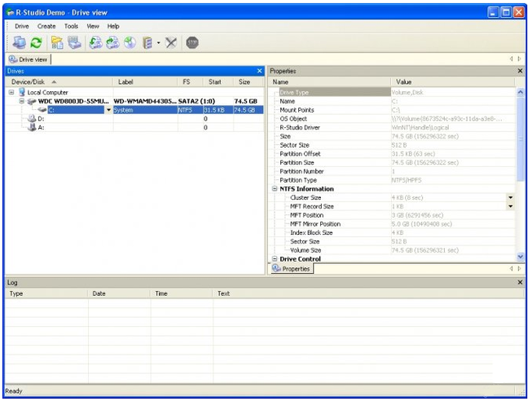Screen dimensions: 532x401
Task: Click the CD drive icon beside D:
Action: [32, 118]
